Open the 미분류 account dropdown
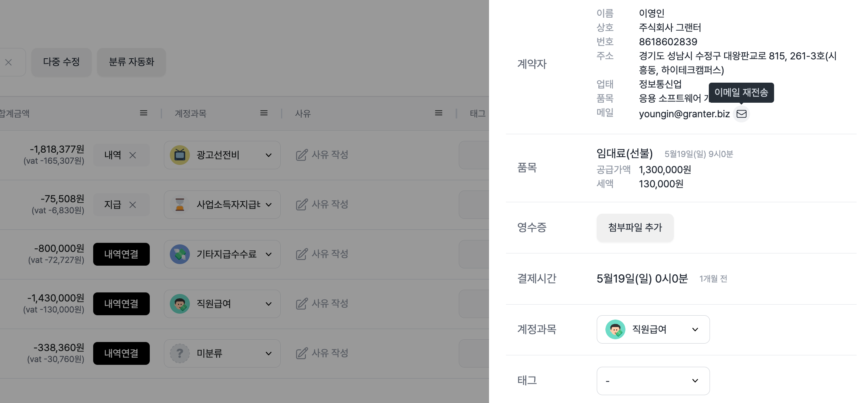Viewport: 868px width, 403px height. pyautogui.click(x=268, y=353)
